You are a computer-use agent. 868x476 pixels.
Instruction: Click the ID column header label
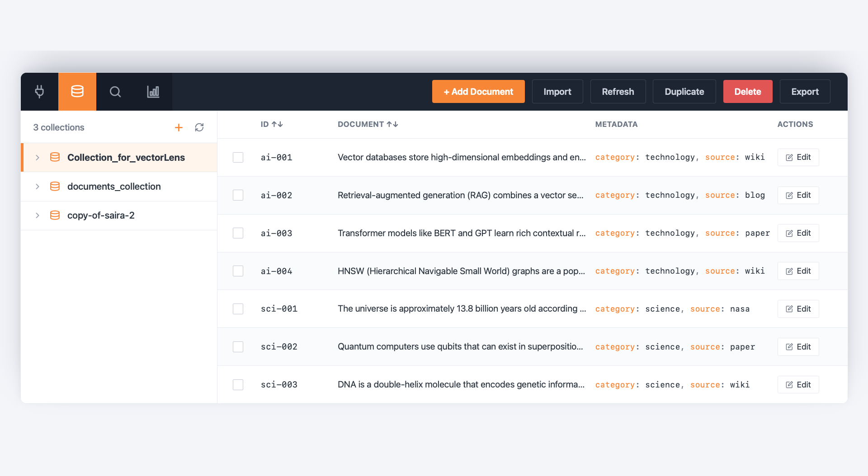[264, 124]
